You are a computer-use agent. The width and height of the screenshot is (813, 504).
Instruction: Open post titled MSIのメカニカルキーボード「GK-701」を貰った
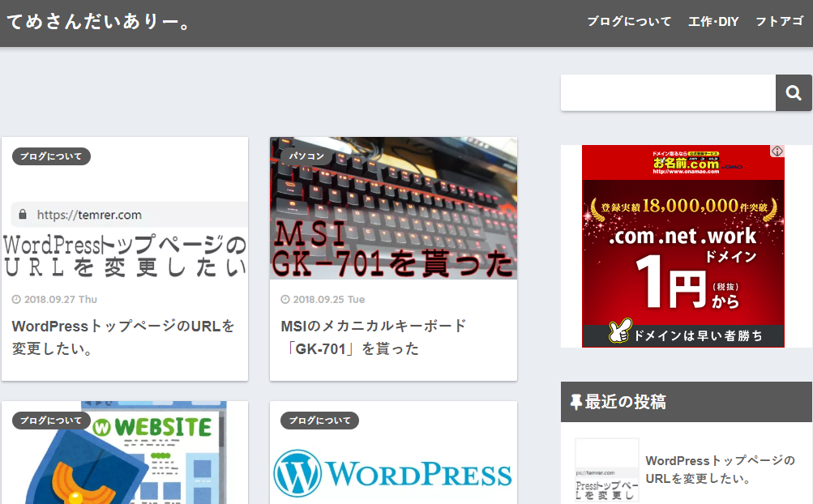pos(374,337)
